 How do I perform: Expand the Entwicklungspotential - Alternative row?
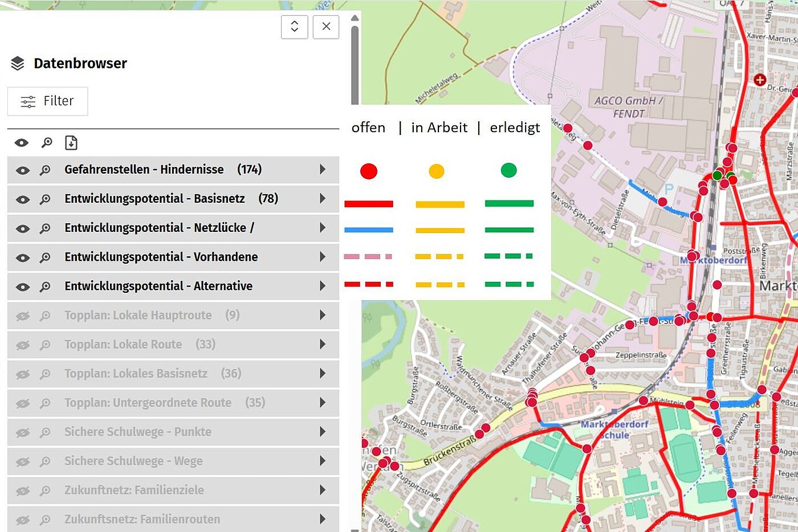323,286
